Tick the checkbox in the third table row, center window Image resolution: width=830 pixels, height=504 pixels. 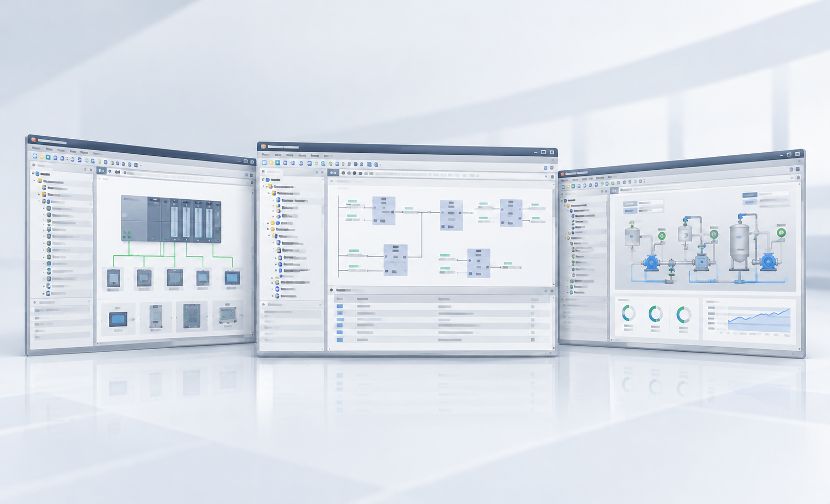coord(533,320)
